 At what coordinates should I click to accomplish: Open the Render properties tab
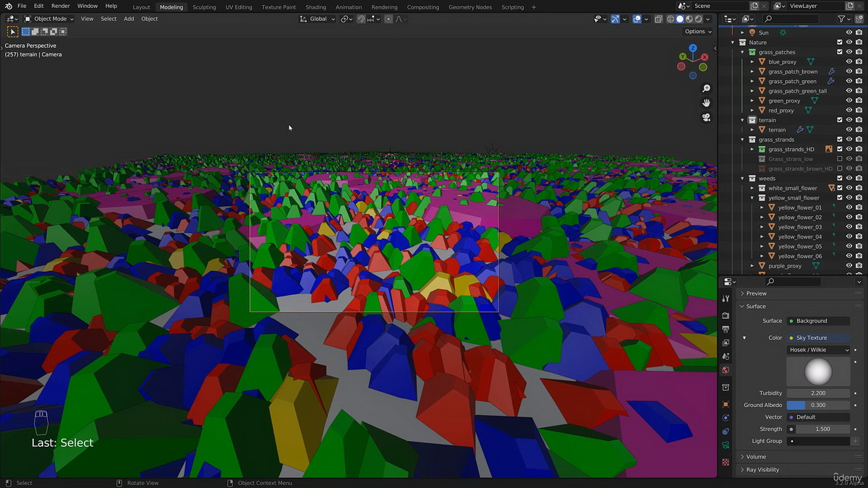[726, 315]
